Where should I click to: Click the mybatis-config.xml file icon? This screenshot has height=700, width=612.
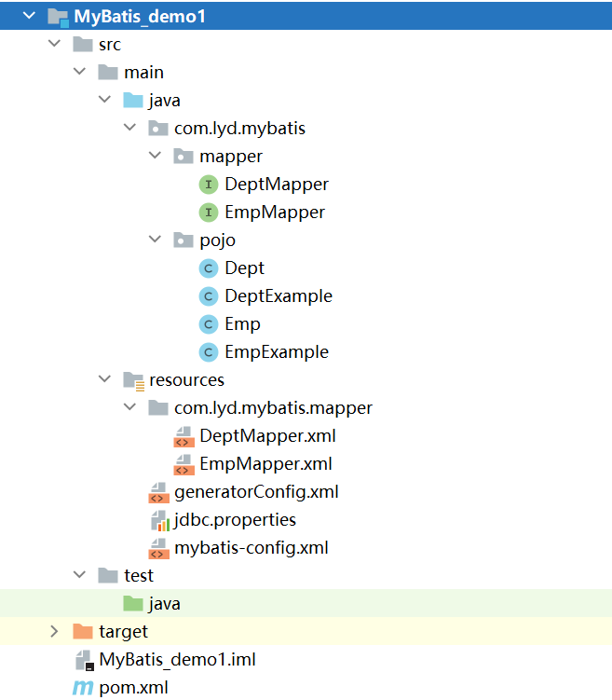click(x=158, y=549)
